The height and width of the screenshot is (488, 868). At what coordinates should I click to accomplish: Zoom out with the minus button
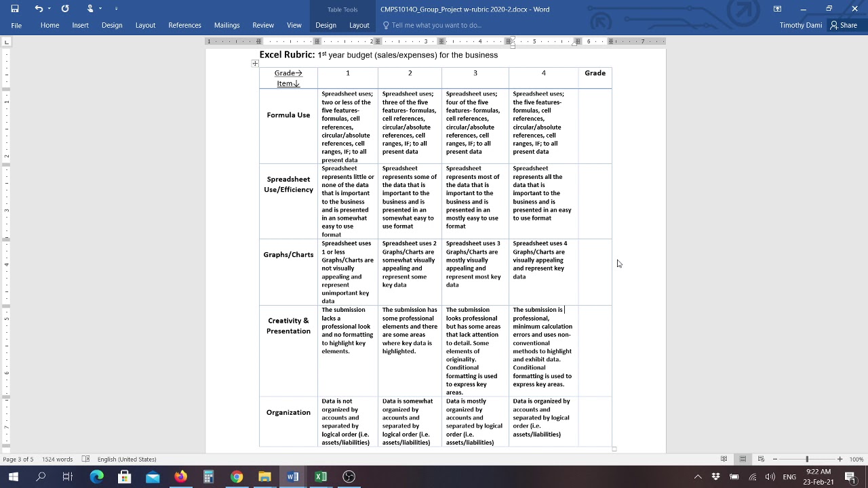(774, 459)
